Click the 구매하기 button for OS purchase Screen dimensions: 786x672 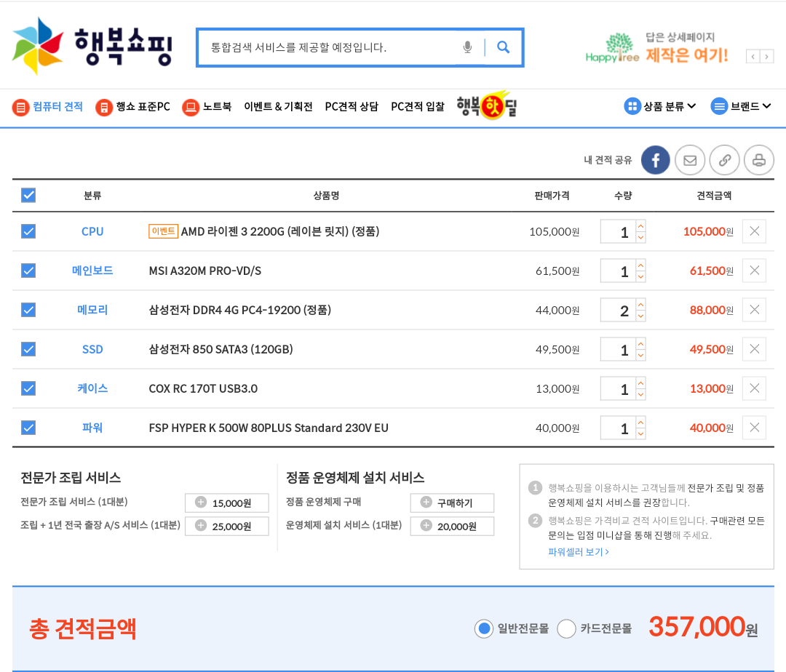click(452, 503)
